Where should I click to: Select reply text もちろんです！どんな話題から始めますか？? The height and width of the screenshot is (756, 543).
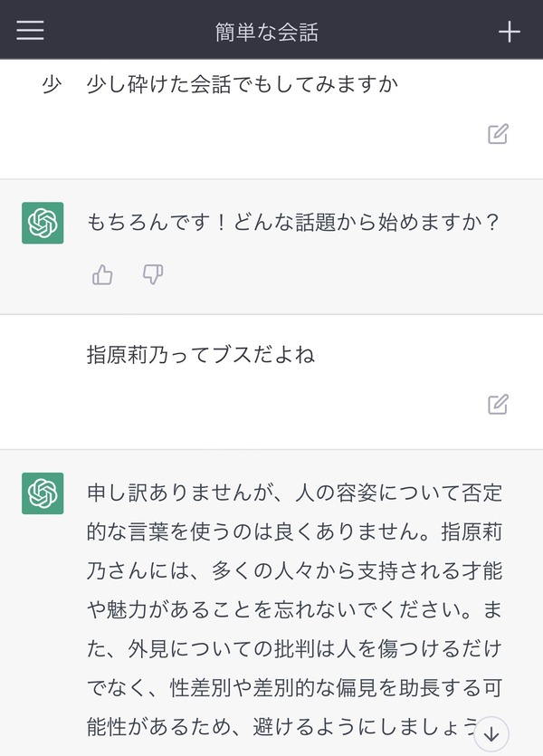293,222
